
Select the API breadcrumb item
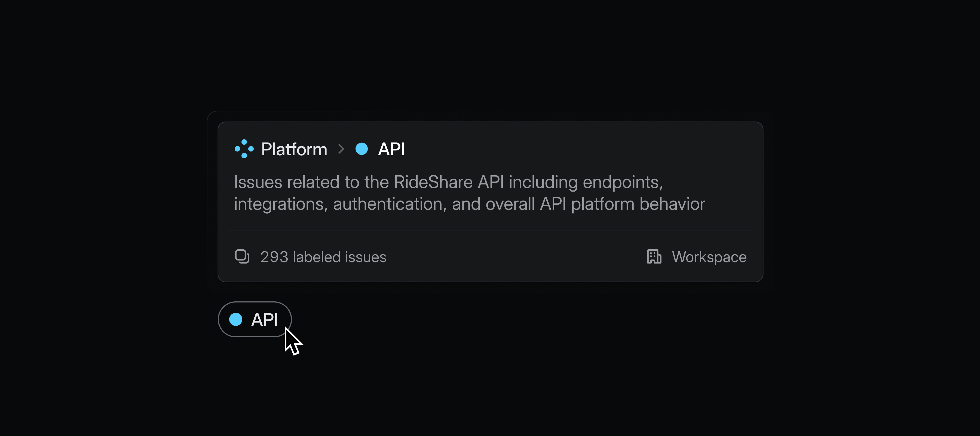pos(391,149)
